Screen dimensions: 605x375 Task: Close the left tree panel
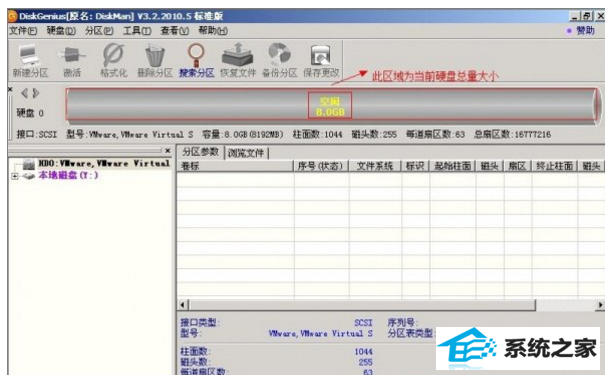(168, 150)
